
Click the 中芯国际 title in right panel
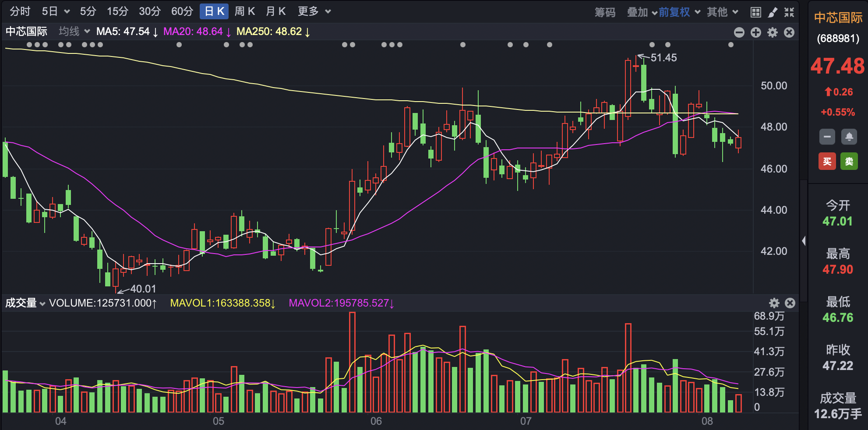tap(838, 18)
